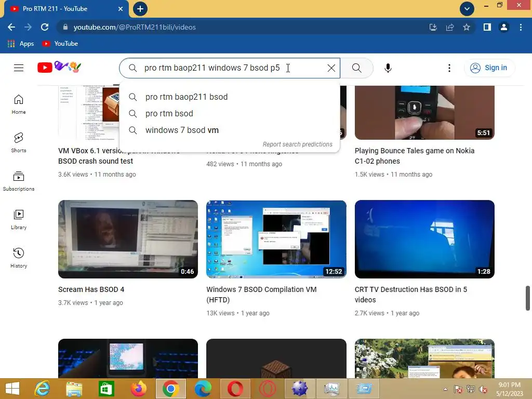Click 'Scream Has BSOD 4' title
Viewport: 532px width, 399px height.
click(x=91, y=289)
